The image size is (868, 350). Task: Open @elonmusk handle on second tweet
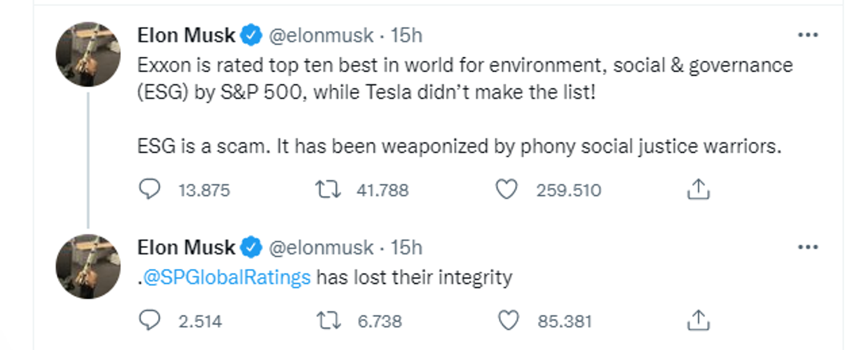(x=320, y=248)
